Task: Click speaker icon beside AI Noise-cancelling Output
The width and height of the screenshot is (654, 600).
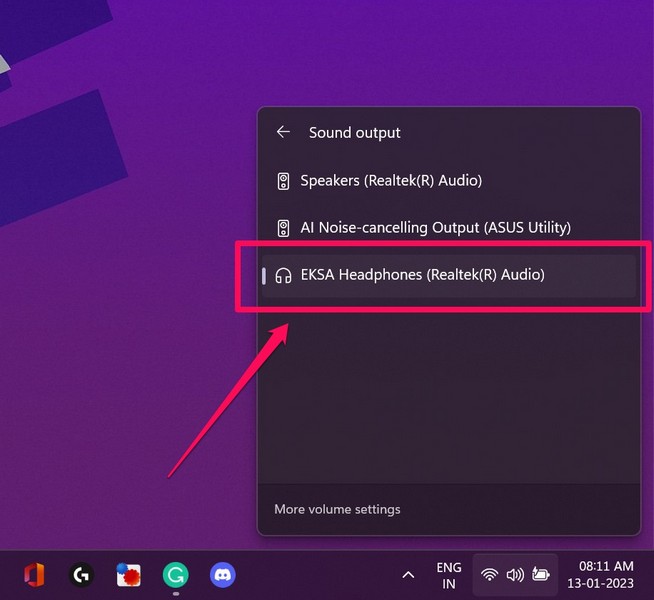Action: click(x=283, y=228)
